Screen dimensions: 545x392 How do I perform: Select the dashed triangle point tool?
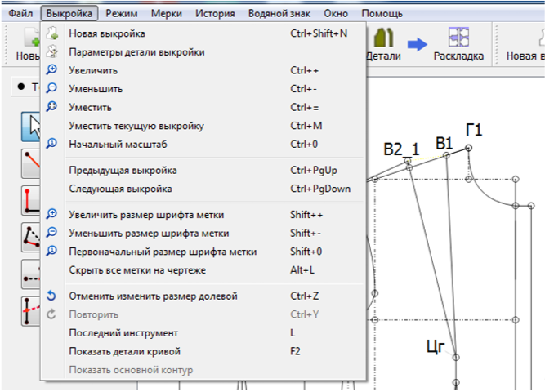tap(31, 238)
